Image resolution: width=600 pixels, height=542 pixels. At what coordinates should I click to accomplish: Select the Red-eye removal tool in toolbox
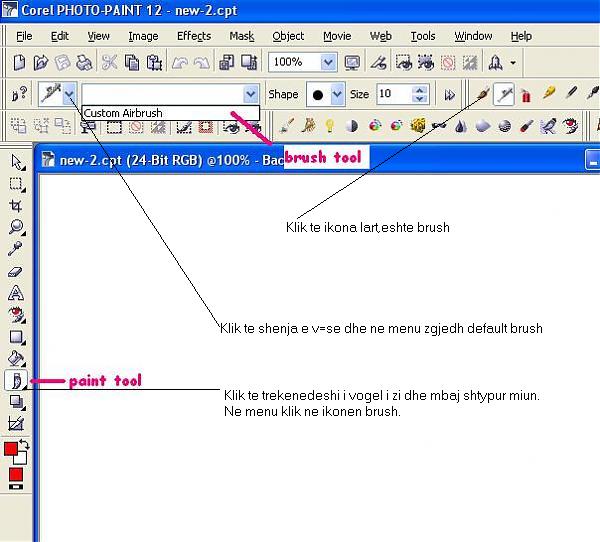click(16, 315)
